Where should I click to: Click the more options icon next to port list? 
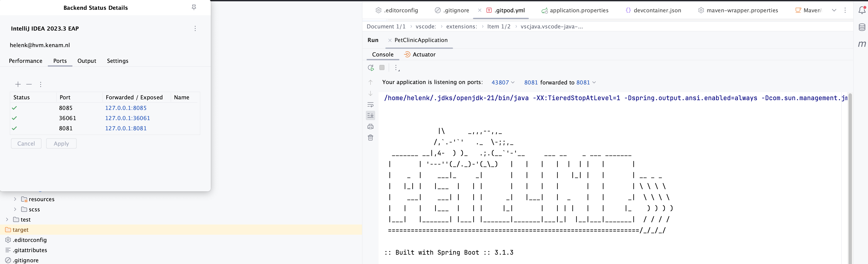pos(40,84)
